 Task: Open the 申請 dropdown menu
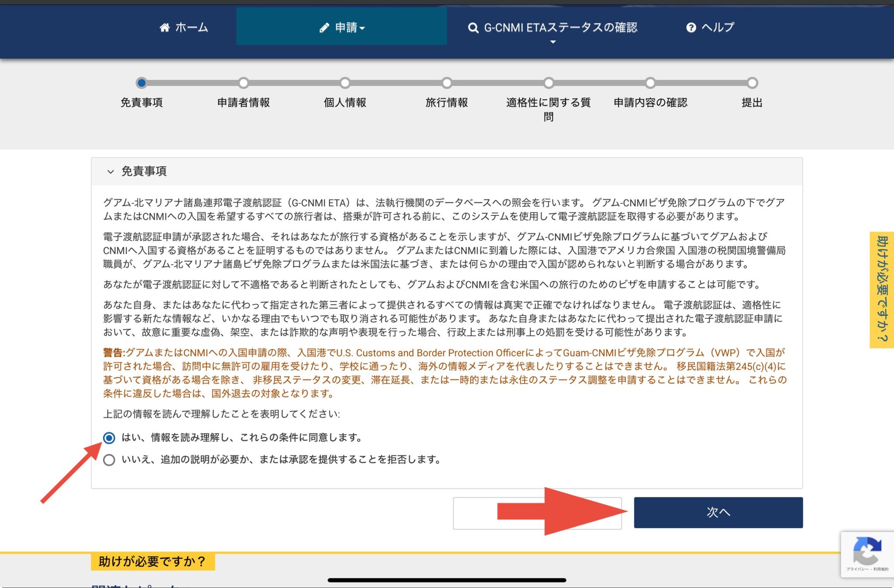click(345, 27)
